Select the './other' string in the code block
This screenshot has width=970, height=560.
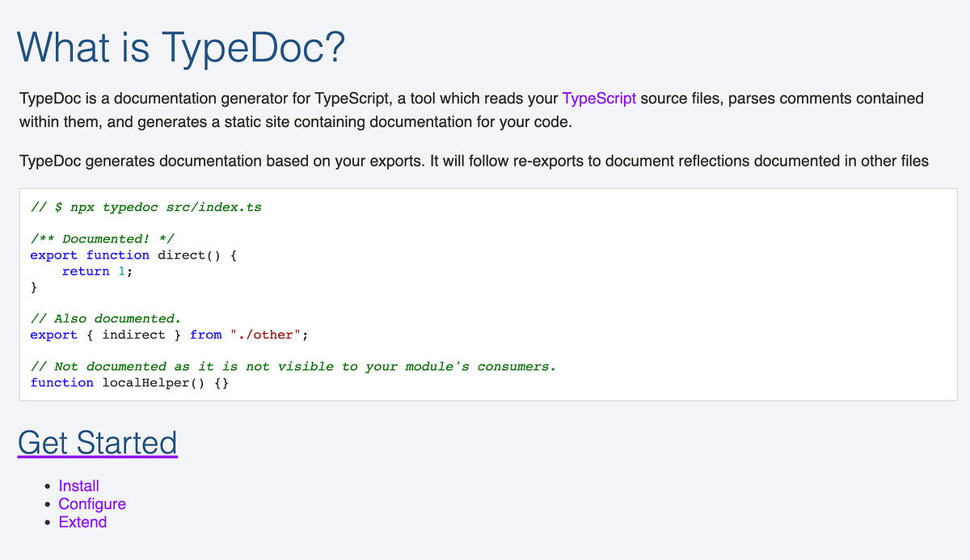coord(267,334)
